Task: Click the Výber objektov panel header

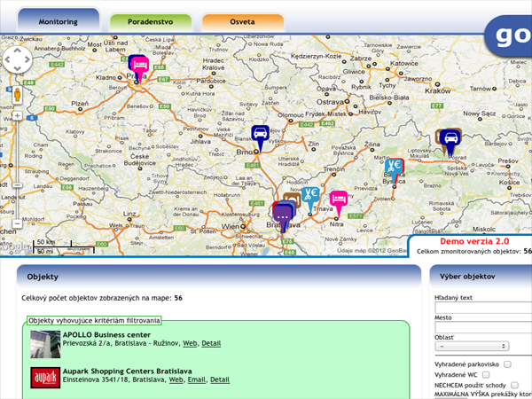Action: pos(481,277)
